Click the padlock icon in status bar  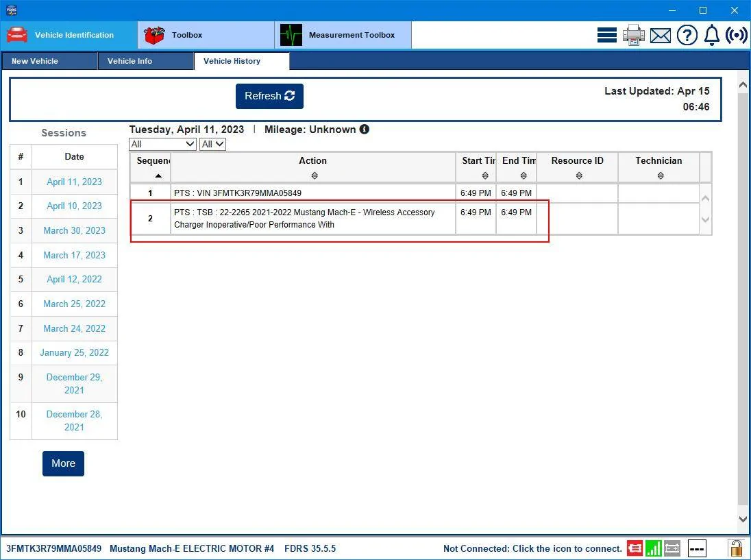click(x=735, y=548)
